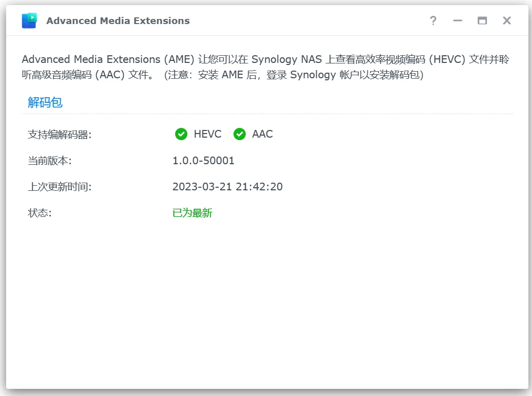
Task: Click the AME description paragraph
Action: pyautogui.click(x=266, y=67)
